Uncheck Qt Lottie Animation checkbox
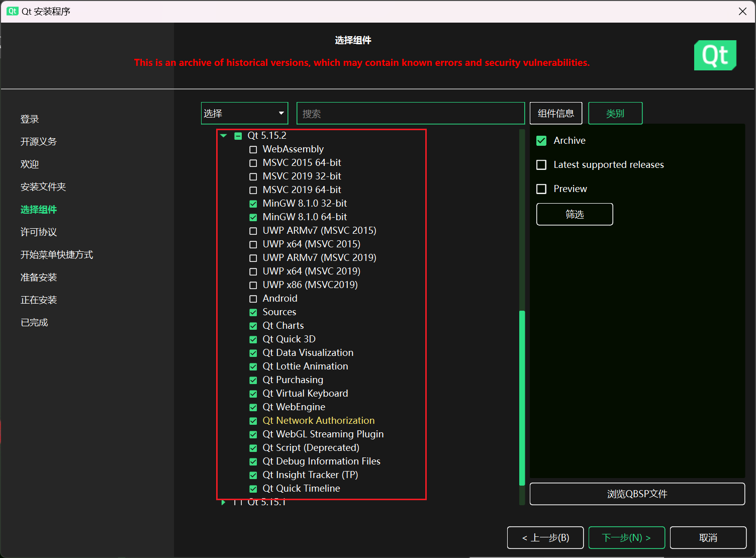756x558 pixels. pyautogui.click(x=253, y=366)
